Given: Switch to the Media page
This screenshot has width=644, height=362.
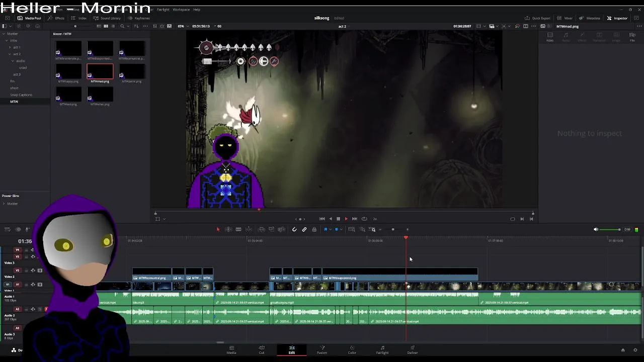Looking at the screenshot, I should coord(231,349).
